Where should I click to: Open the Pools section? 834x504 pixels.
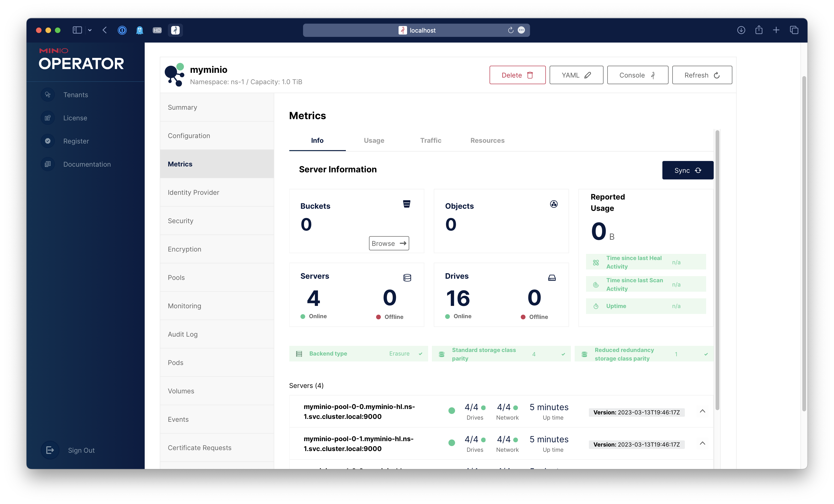217,278
